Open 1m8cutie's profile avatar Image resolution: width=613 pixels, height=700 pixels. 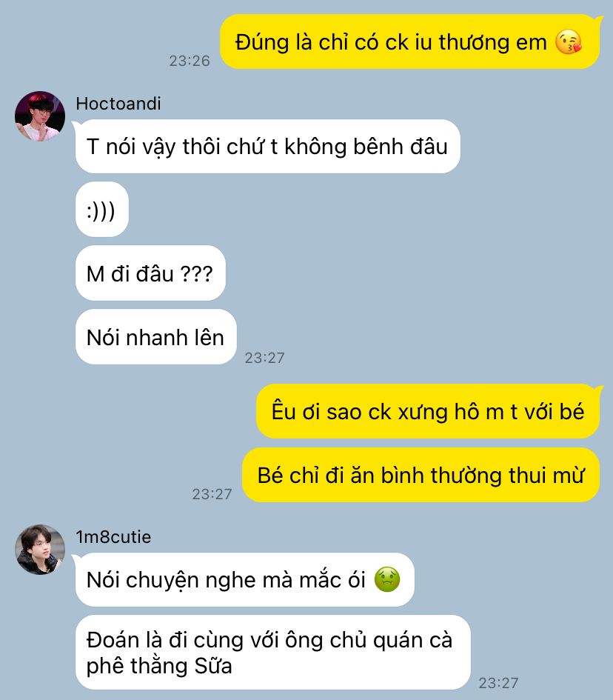click(x=40, y=549)
